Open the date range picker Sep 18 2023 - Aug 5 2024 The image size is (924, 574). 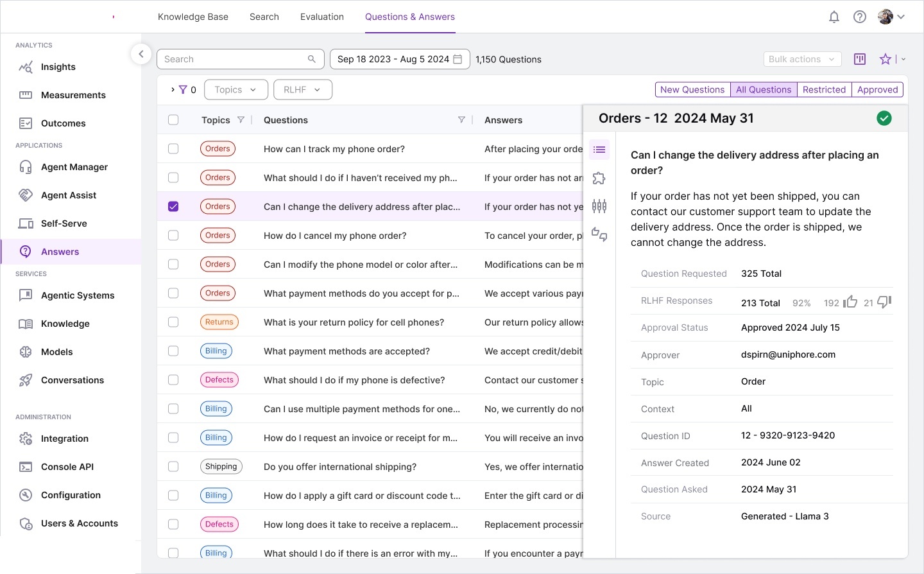coord(399,59)
